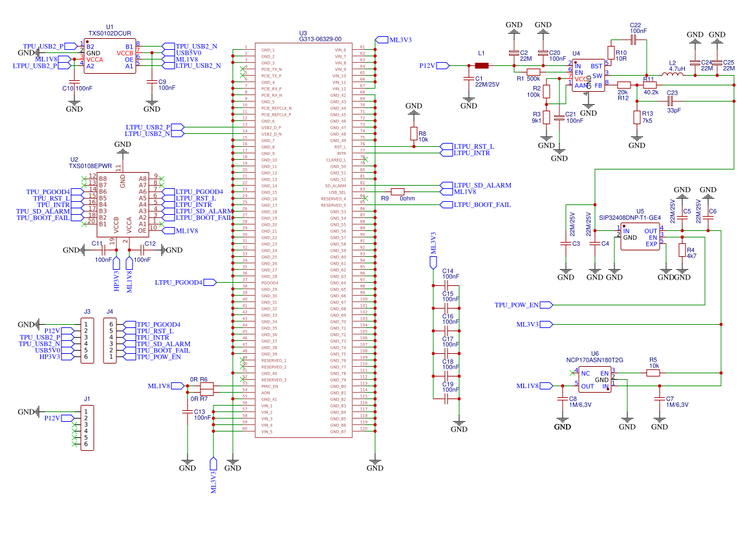The height and width of the screenshot is (535, 756).
Task: Select the C12 capacitor beside U2
Action: [x=142, y=250]
